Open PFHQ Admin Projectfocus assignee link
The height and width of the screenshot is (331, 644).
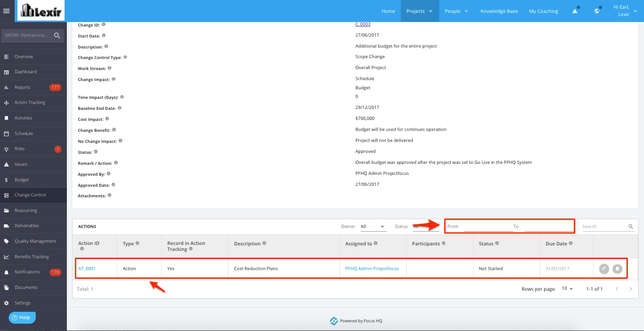pyautogui.click(x=372, y=269)
